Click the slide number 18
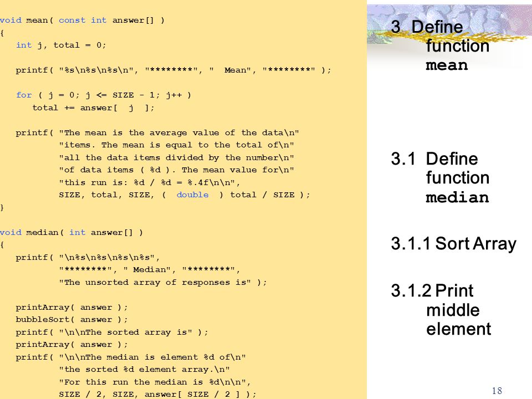Viewport: 532px width, 399px height. pyautogui.click(x=497, y=391)
